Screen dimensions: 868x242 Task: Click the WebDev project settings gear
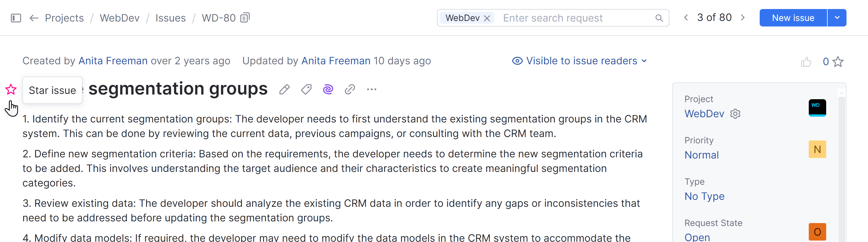pyautogui.click(x=735, y=114)
